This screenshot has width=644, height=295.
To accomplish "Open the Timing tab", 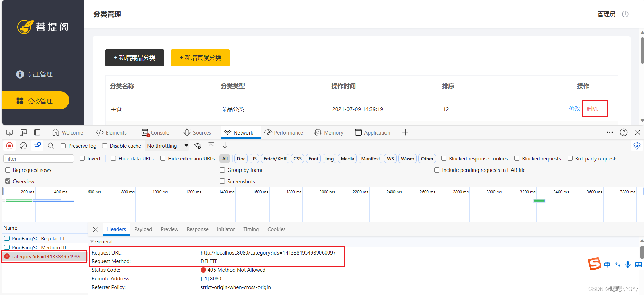I will [x=251, y=229].
